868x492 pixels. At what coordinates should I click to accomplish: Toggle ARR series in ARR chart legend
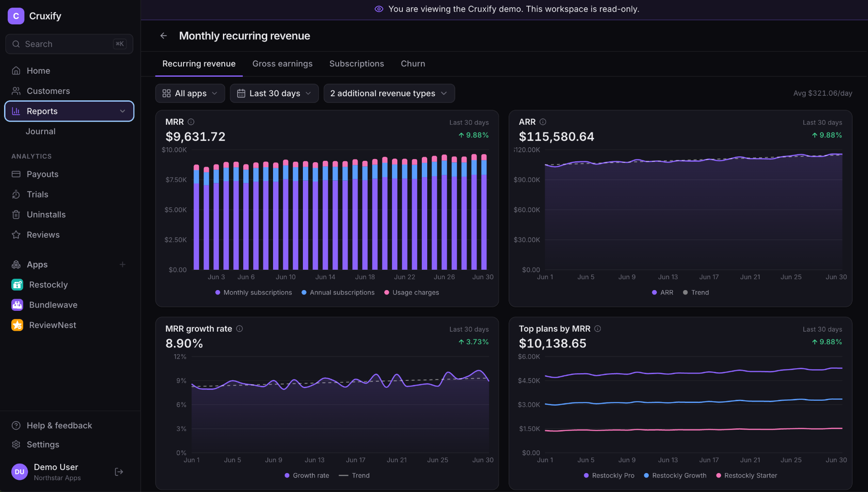[x=663, y=293]
